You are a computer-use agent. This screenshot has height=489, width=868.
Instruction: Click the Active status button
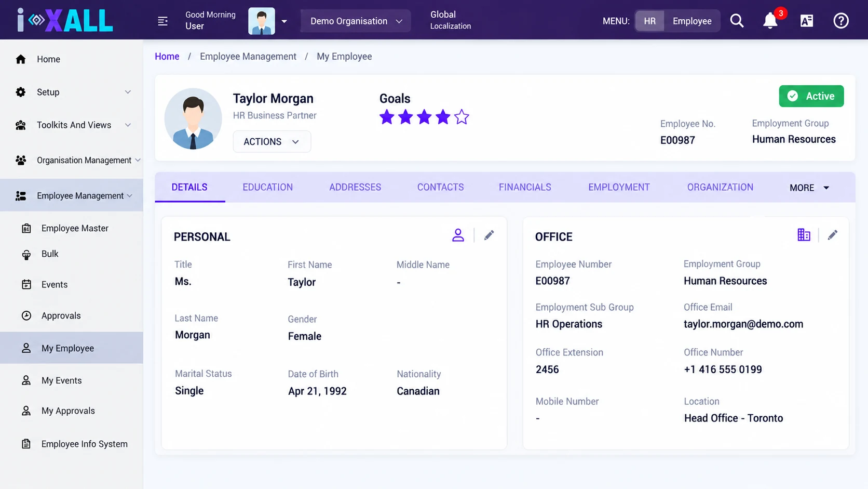click(811, 96)
